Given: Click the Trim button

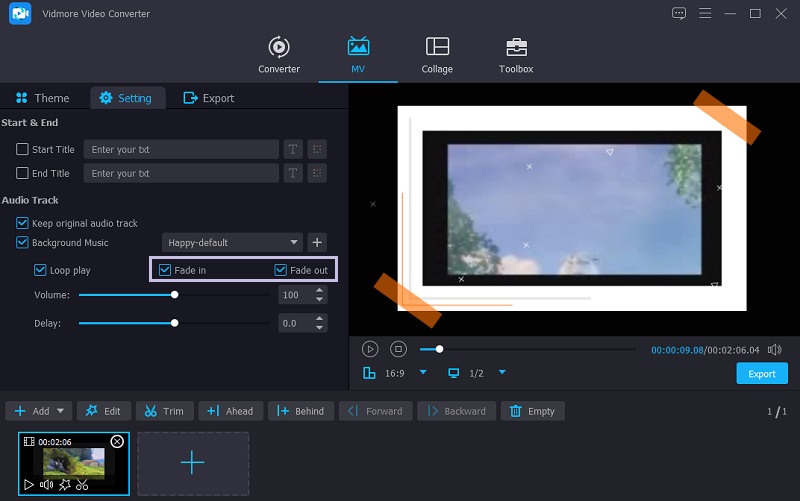Looking at the screenshot, I should (164, 411).
